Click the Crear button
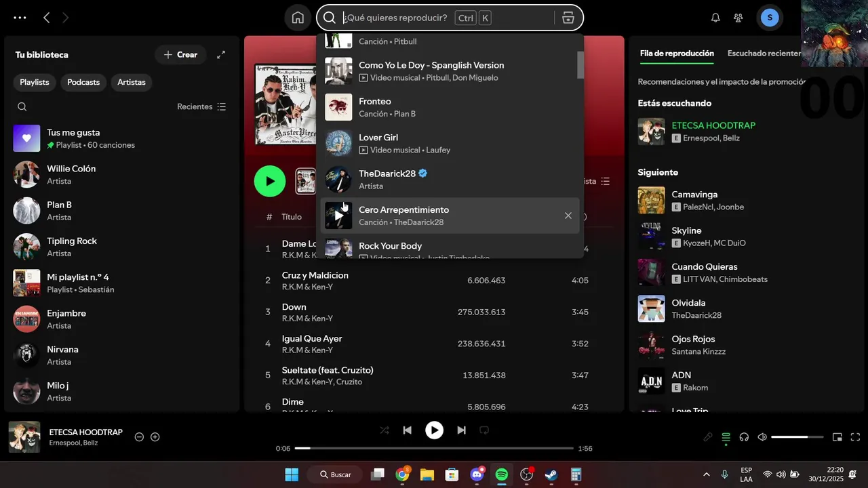Viewport: 868px width, 488px height. click(x=180, y=55)
